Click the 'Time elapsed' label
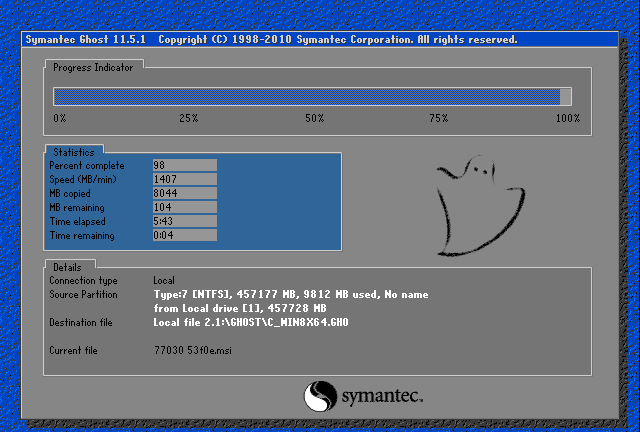 point(78,221)
